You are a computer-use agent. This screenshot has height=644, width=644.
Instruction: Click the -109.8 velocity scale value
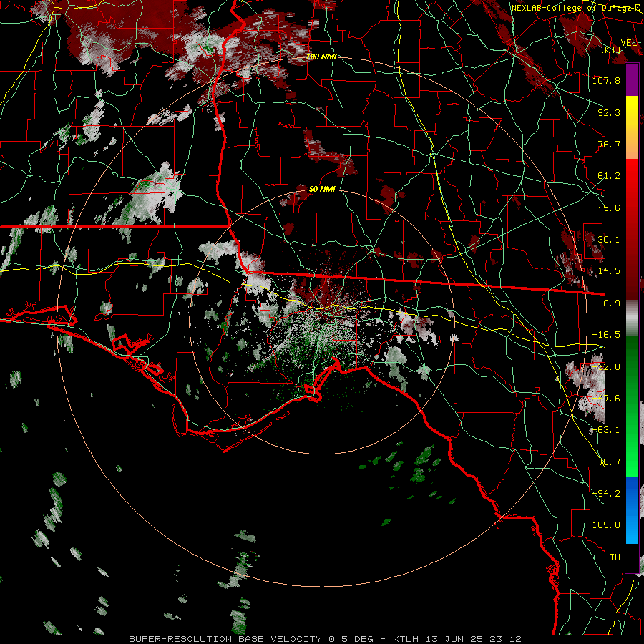point(603,525)
